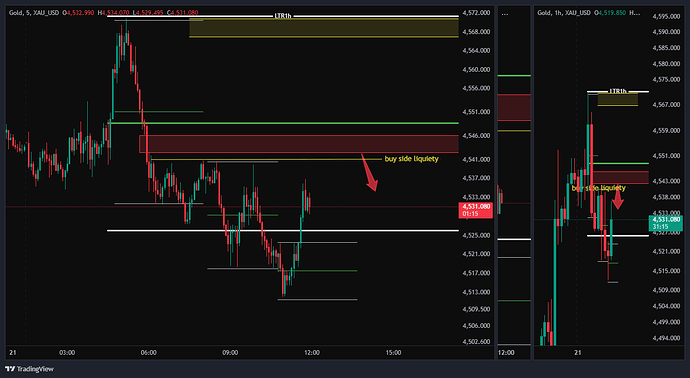Select buy side liquiety label on 5-minute chart

[x=411, y=159]
